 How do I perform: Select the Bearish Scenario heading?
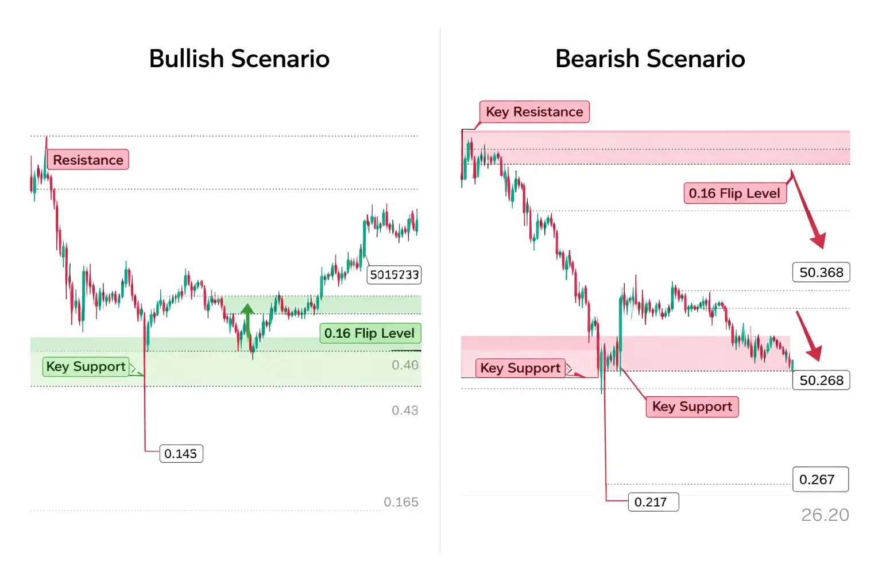pos(650,59)
